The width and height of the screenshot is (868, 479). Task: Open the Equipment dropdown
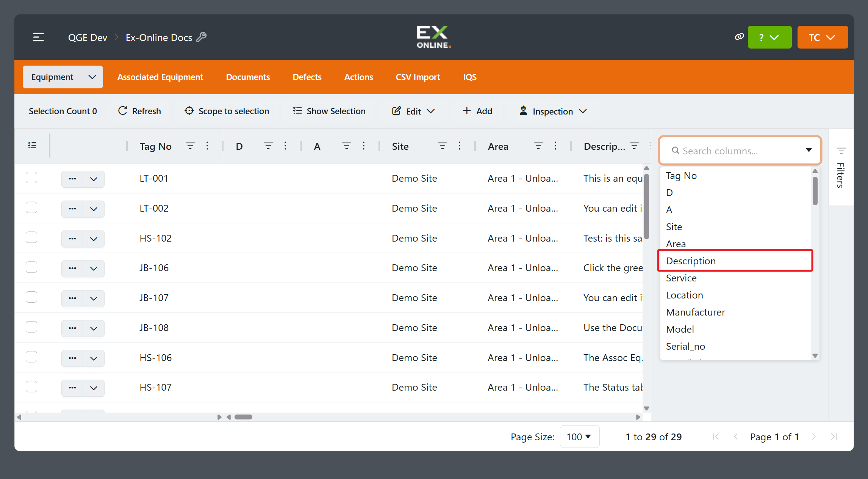pyautogui.click(x=63, y=77)
